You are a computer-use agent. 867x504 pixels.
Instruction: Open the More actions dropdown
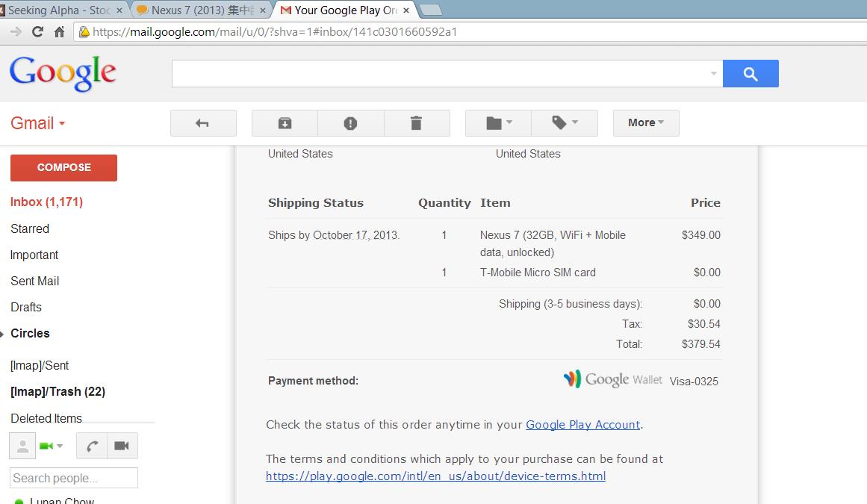click(x=646, y=122)
